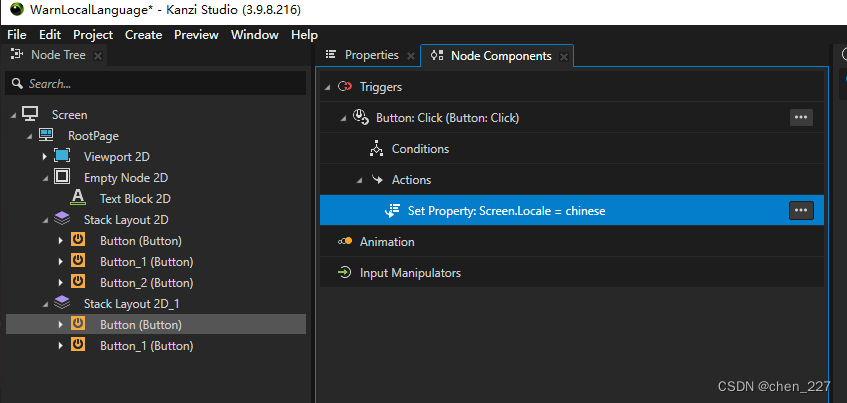Click the Animation section icon
Image resolution: width=847 pixels, height=403 pixels.
(x=345, y=241)
